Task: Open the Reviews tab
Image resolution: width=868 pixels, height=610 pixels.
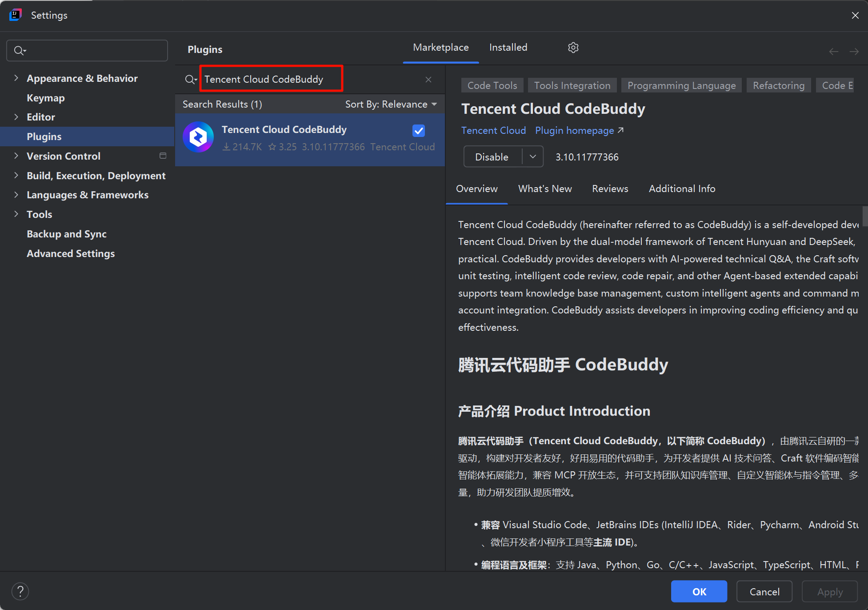Action: 610,189
